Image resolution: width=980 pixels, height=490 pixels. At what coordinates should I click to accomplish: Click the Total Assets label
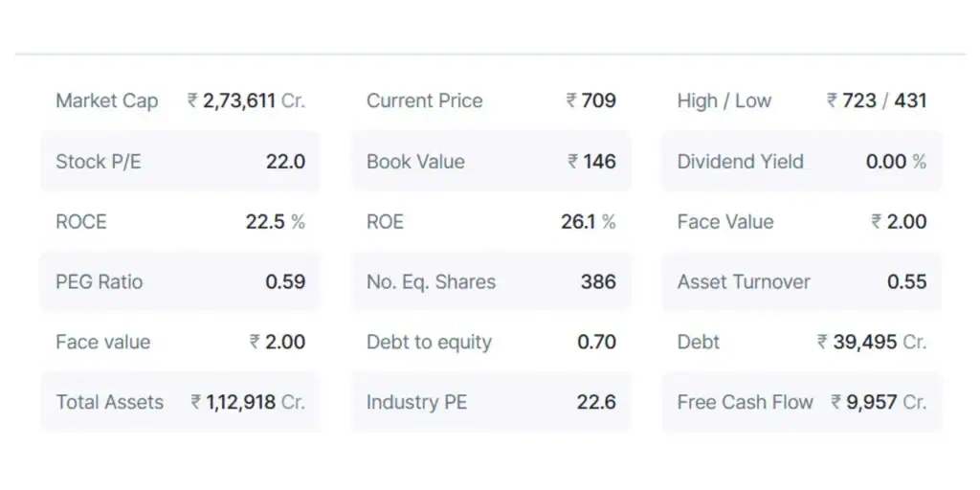click(x=110, y=403)
